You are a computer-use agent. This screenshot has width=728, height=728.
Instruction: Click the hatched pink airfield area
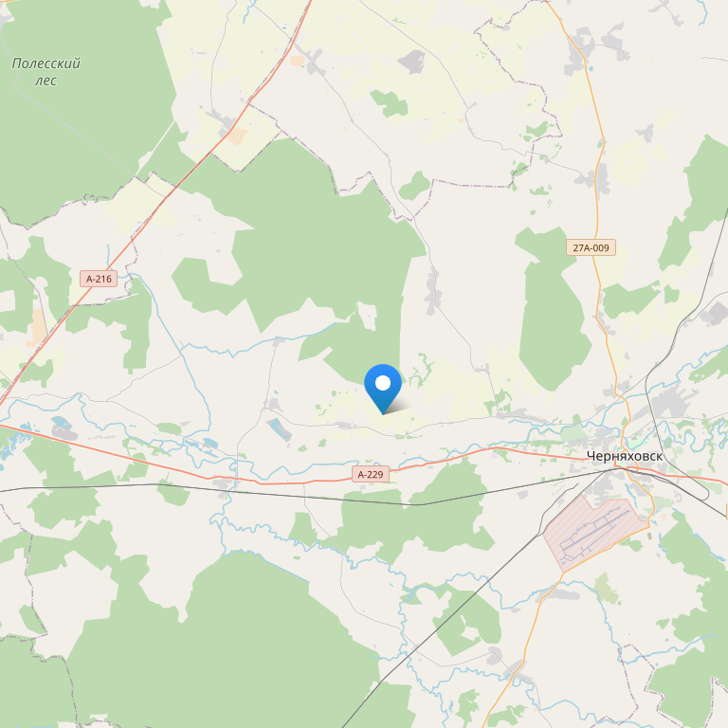[594, 532]
